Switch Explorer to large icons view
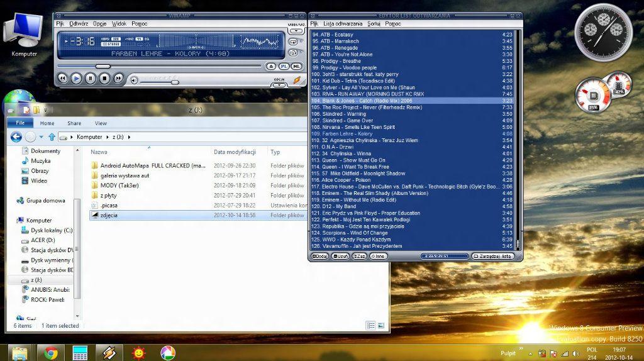 click(381, 326)
